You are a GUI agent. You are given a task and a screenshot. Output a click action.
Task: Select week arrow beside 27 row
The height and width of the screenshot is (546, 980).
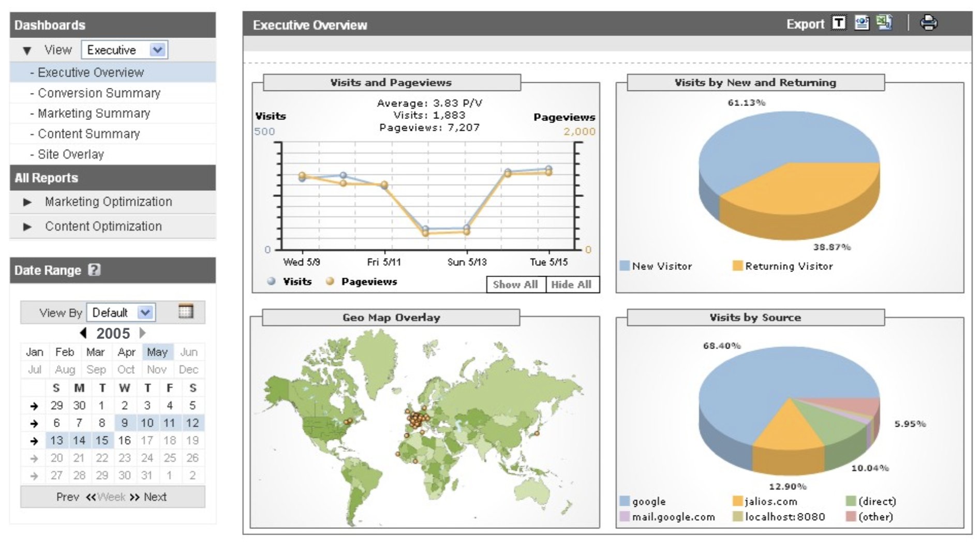click(x=34, y=476)
